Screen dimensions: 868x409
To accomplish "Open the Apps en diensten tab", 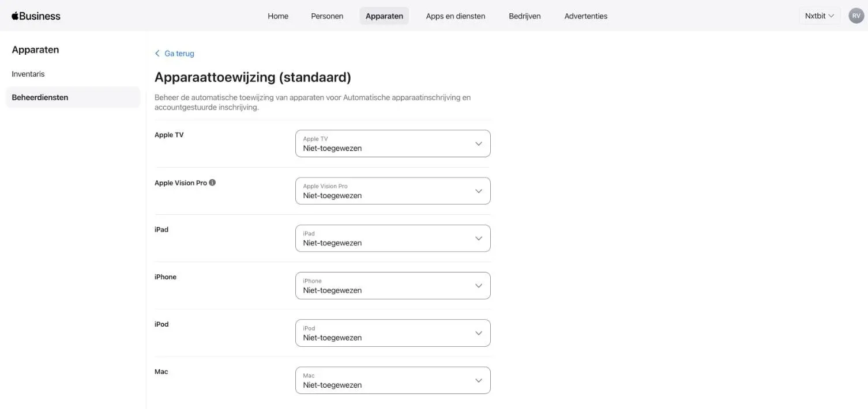I will 456,16.
